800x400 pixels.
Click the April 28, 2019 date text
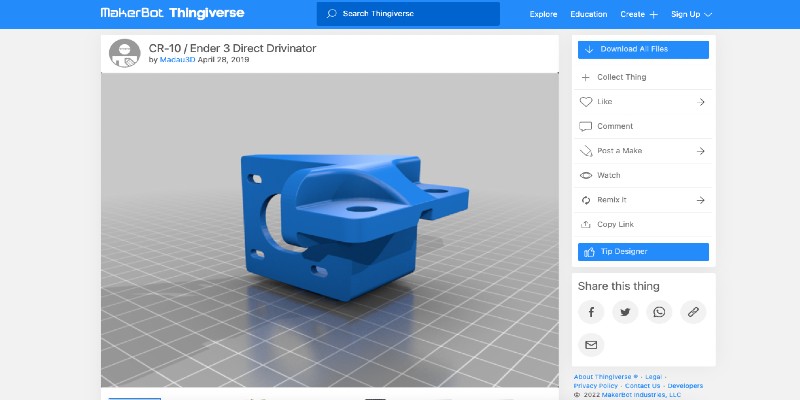pyautogui.click(x=223, y=60)
